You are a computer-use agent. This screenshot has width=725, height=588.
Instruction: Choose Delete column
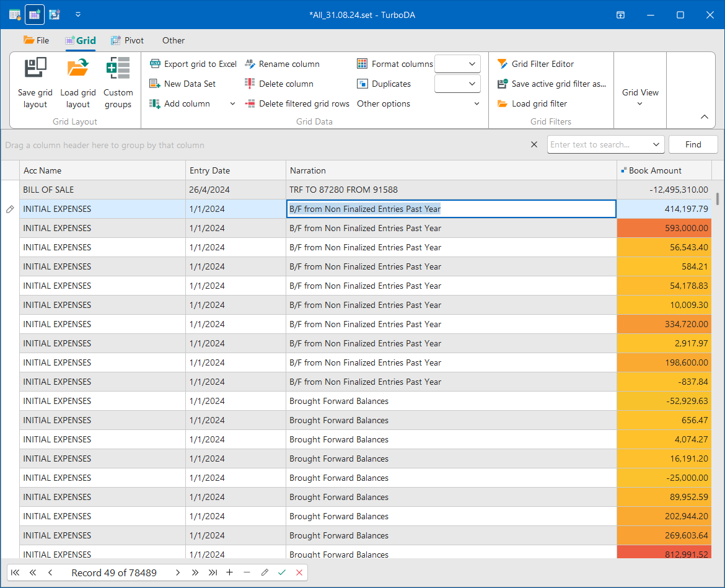279,84
